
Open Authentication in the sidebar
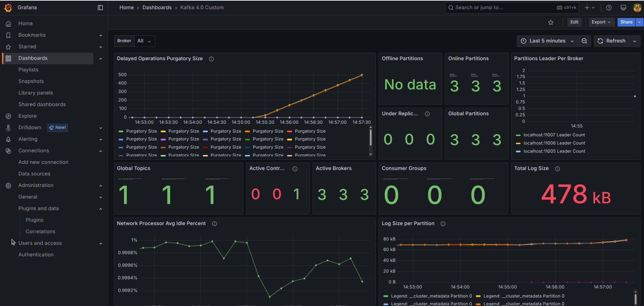point(36,255)
